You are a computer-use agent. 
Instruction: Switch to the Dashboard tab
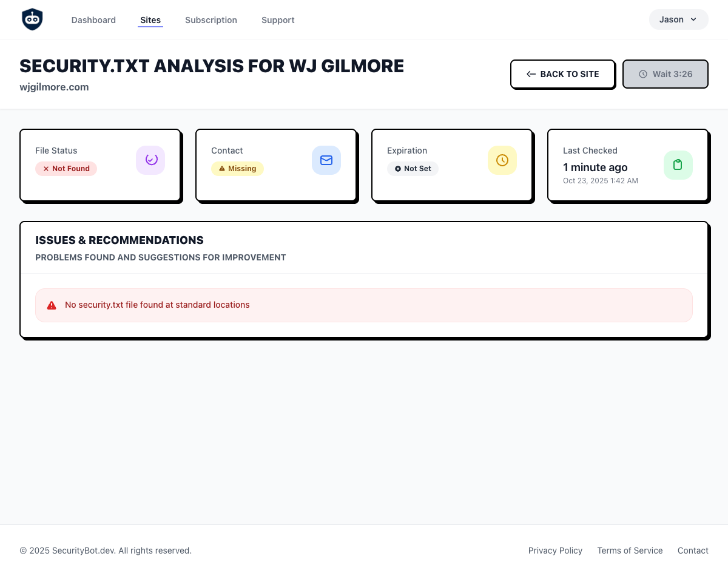pos(93,20)
